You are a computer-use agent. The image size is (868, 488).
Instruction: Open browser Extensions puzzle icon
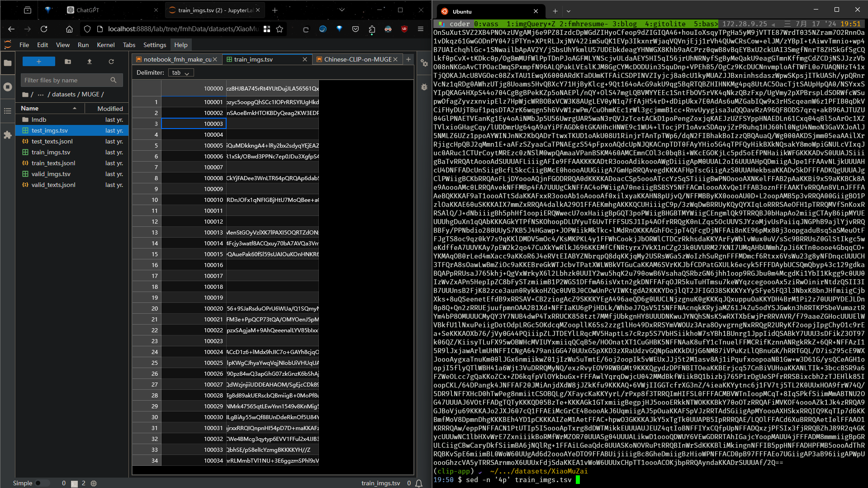click(x=372, y=29)
